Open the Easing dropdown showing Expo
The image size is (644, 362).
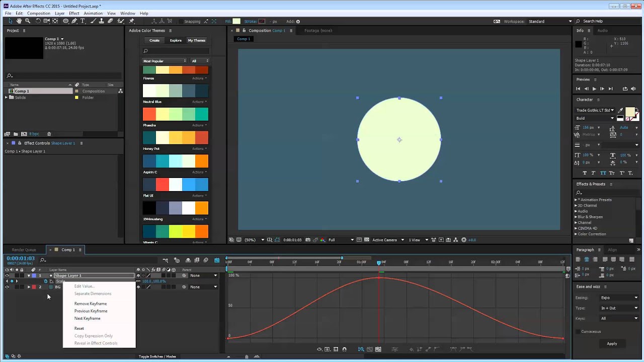[x=619, y=298]
